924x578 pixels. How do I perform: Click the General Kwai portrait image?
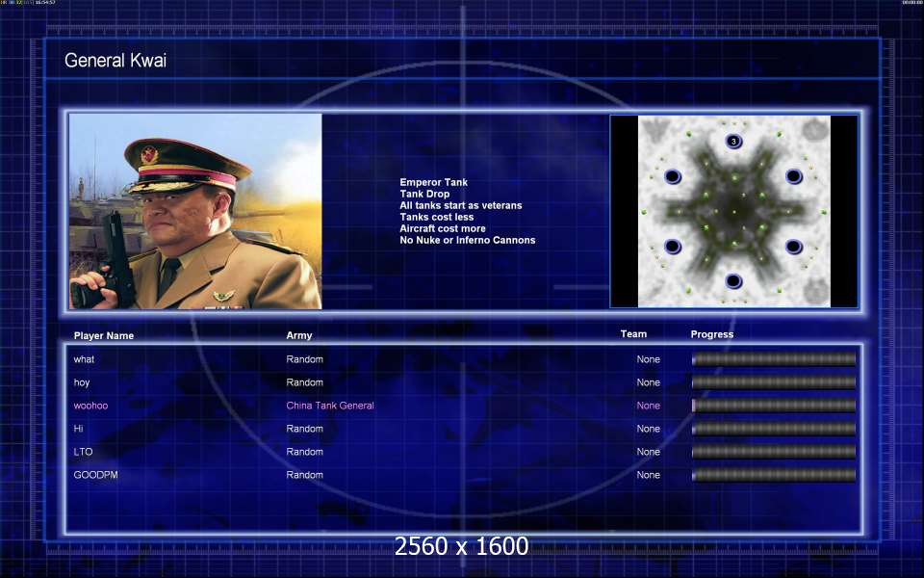195,211
